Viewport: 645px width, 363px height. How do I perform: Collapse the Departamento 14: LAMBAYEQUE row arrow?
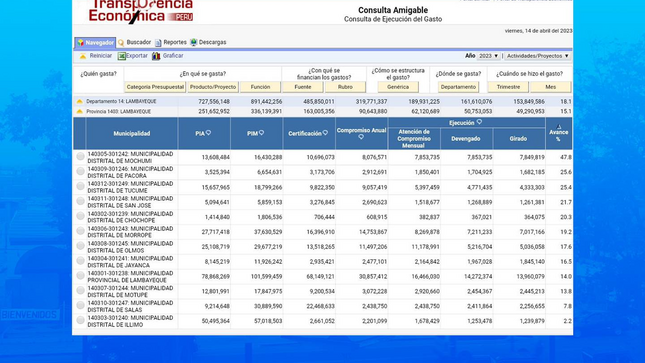pyautogui.click(x=79, y=101)
